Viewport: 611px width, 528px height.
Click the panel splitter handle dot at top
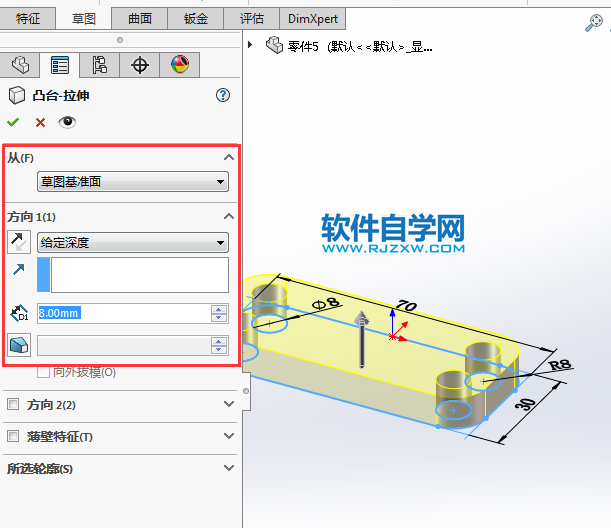point(120,40)
